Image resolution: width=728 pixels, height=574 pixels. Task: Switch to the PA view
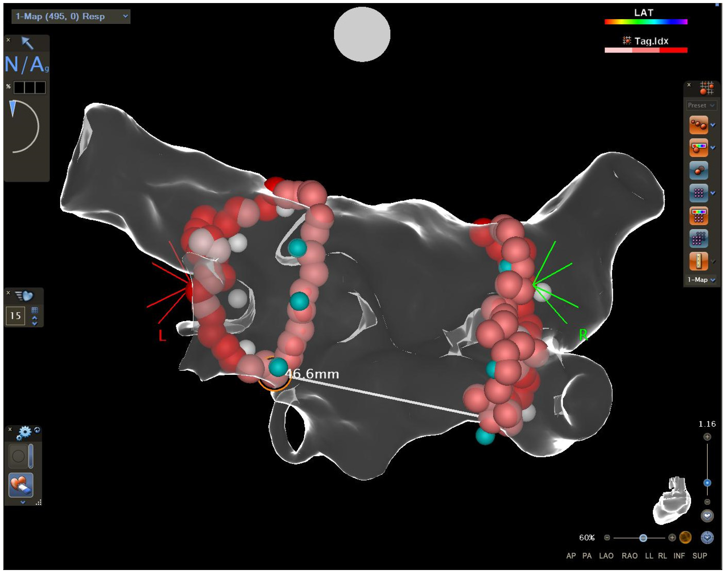point(587,556)
